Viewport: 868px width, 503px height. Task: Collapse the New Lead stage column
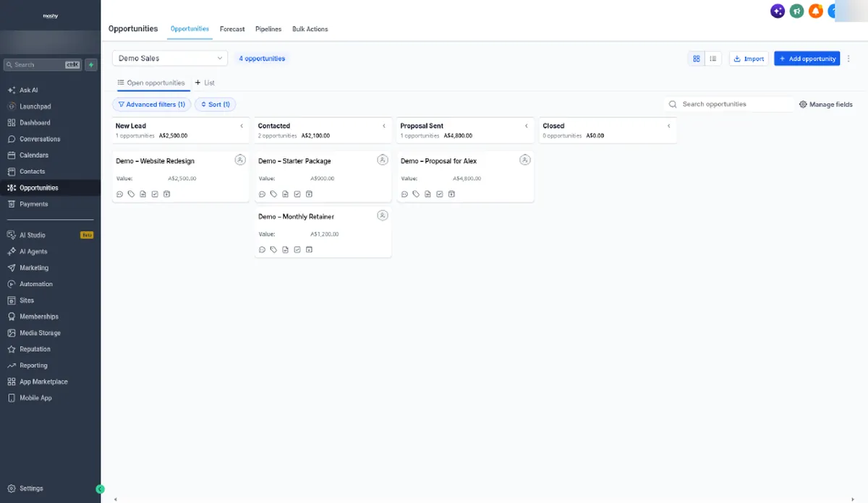point(242,126)
